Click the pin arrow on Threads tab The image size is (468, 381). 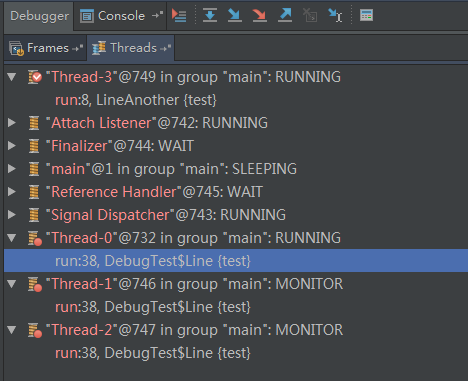[x=166, y=49]
